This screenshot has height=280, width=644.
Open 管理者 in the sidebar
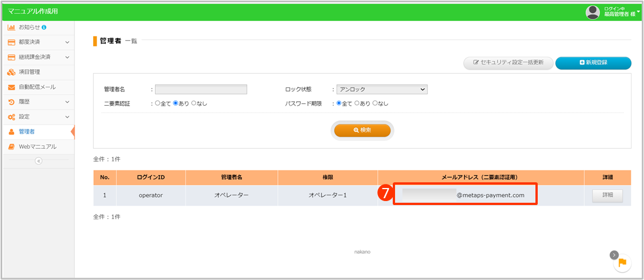point(26,132)
